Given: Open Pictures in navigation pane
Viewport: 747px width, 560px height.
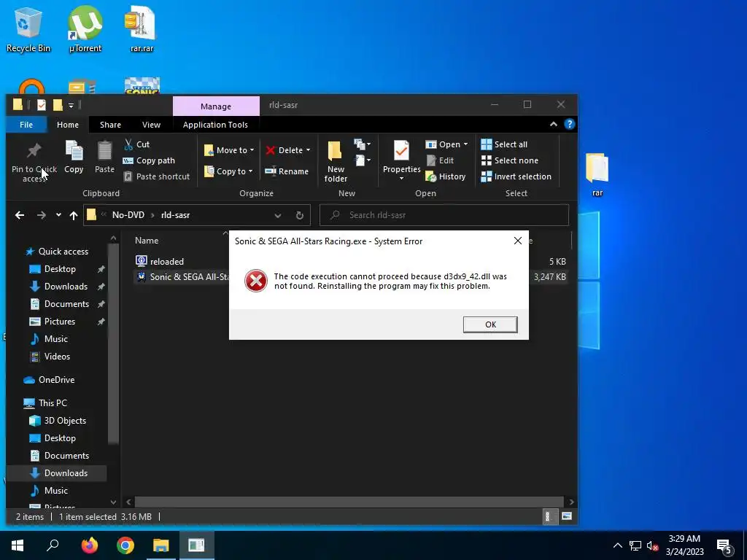Looking at the screenshot, I should coord(60,322).
